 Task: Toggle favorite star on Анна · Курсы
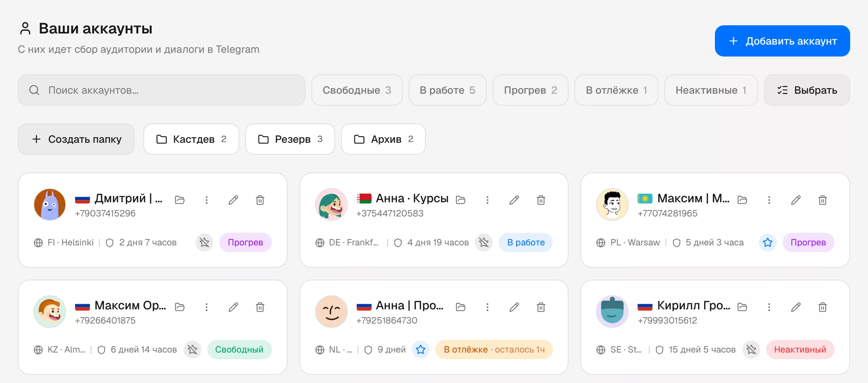tap(484, 242)
